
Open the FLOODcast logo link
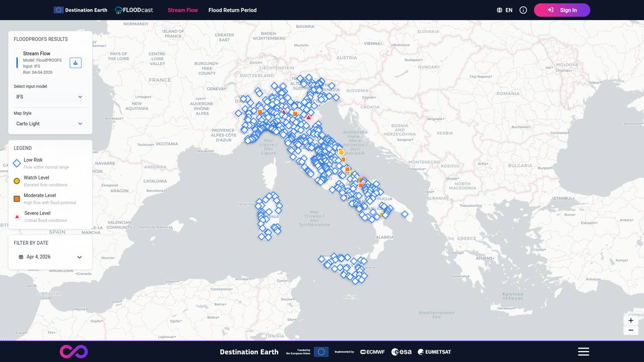pyautogui.click(x=134, y=10)
